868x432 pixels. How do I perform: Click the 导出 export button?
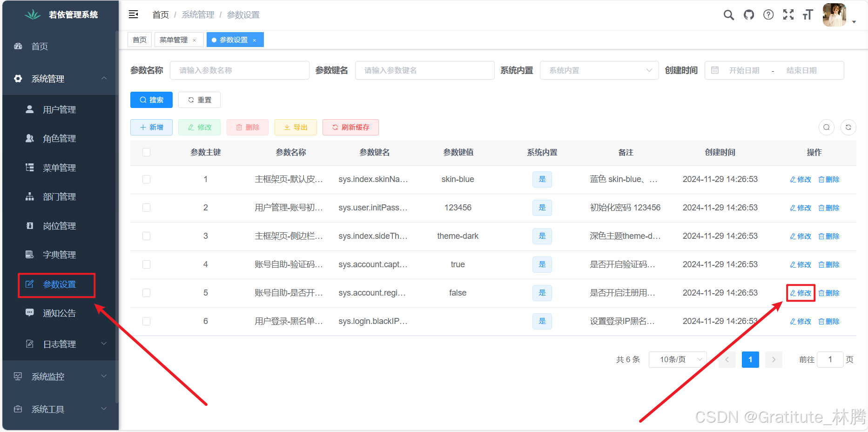(x=296, y=127)
